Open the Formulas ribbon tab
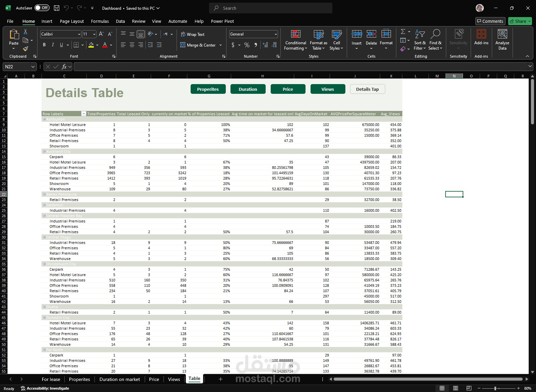Screen dimensions: 536x392 tap(100, 21)
